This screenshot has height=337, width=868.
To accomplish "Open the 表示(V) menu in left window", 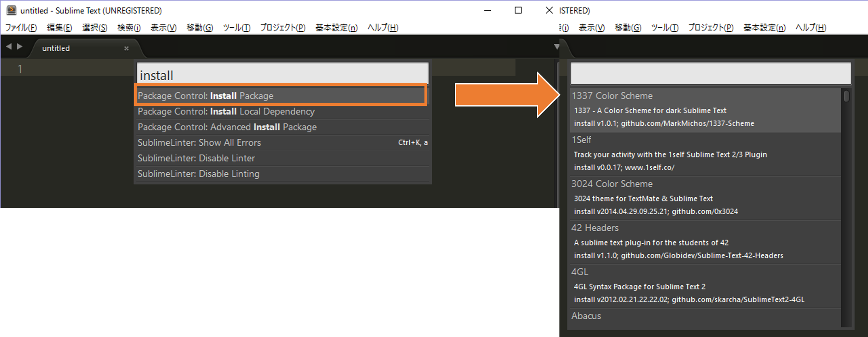I will pos(164,28).
